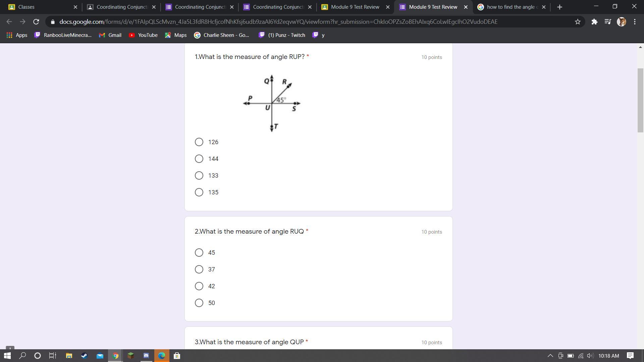This screenshot has width=644, height=362.
Task: Open Chrome three-dot menu
Action: coord(635,22)
